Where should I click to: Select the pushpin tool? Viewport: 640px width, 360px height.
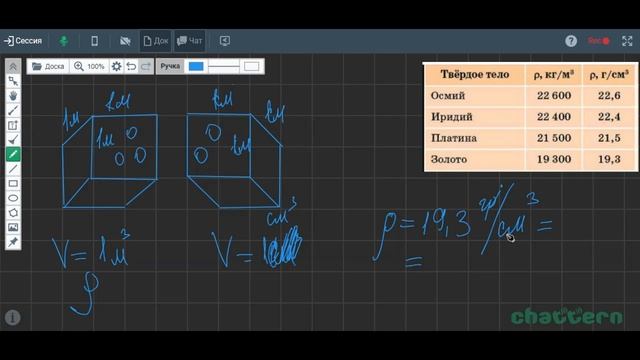coord(13,242)
